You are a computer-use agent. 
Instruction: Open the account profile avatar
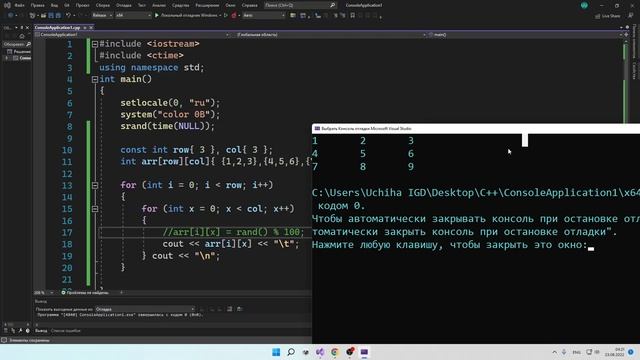click(584, 5)
